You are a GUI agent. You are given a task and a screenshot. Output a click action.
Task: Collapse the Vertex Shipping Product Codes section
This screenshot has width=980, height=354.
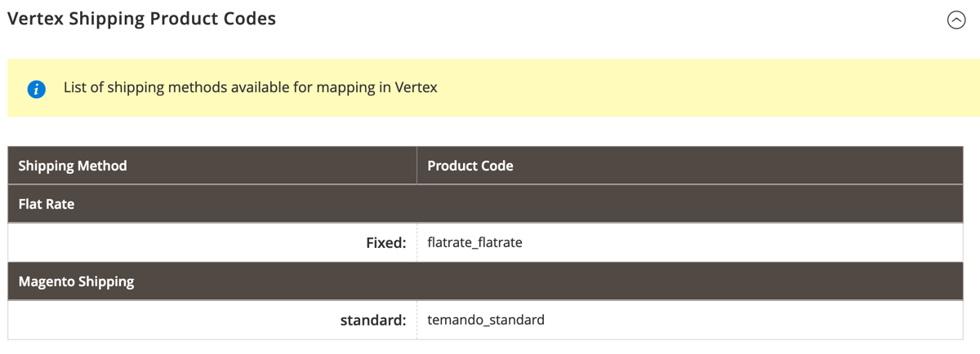point(956,20)
